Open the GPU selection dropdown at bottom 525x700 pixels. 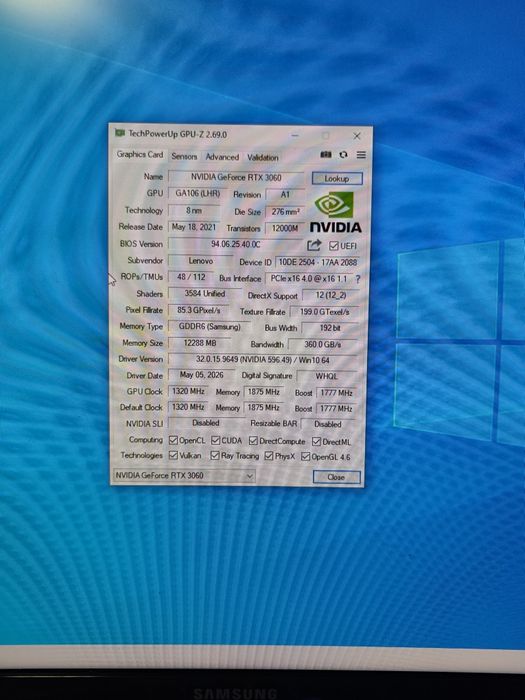tap(184, 475)
